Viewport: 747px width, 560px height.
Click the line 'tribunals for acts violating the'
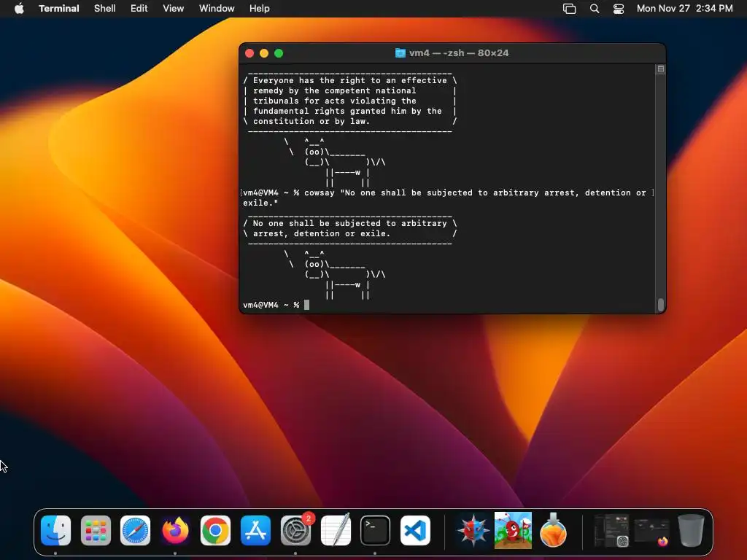click(x=334, y=101)
